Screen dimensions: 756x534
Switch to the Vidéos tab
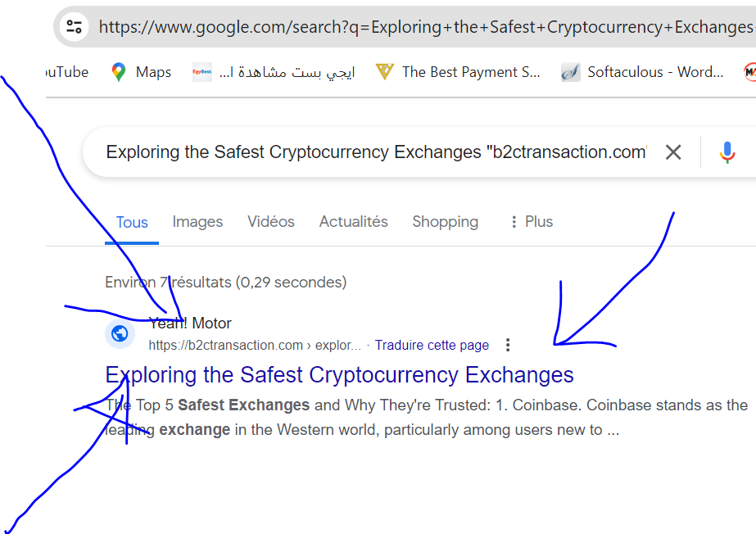(271, 222)
